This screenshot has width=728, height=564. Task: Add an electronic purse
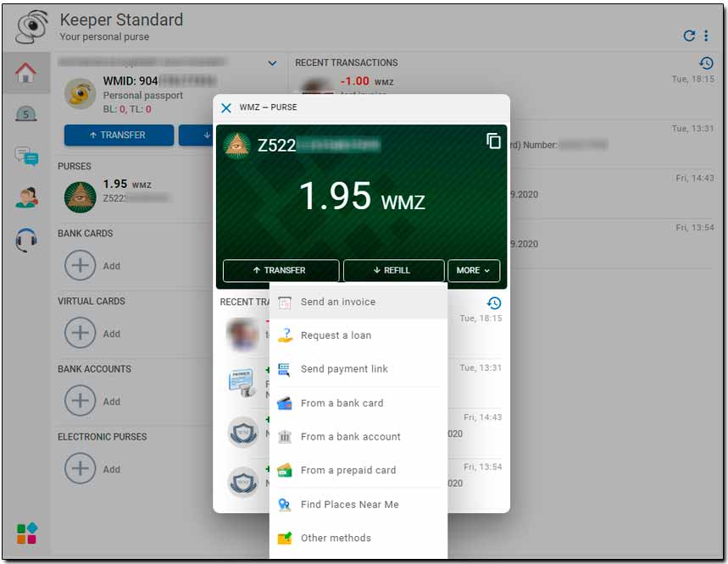81,468
